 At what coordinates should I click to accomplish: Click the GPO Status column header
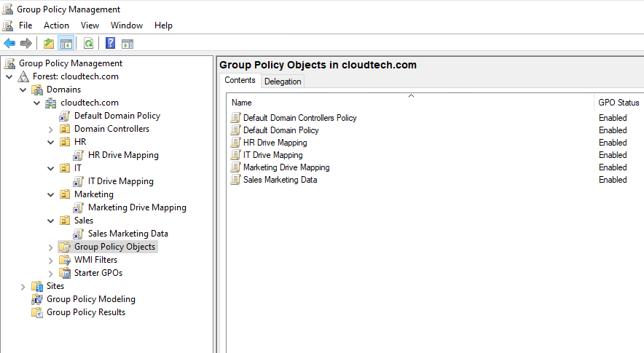(618, 103)
